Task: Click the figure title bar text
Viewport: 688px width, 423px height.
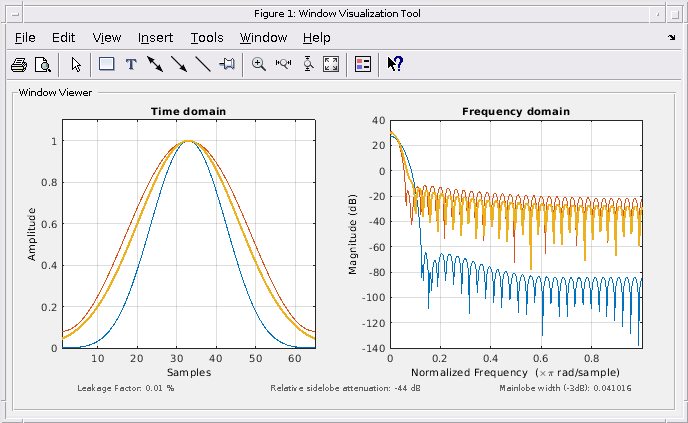Action: click(337, 14)
